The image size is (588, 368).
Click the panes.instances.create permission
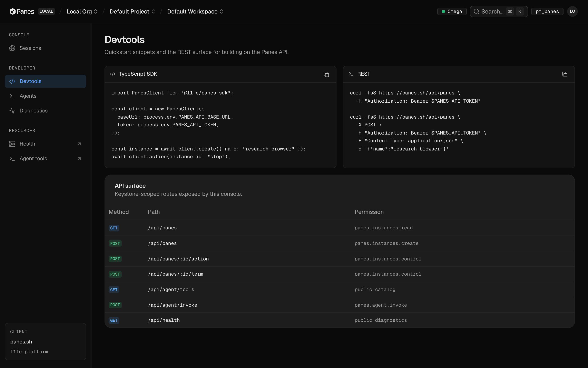[x=386, y=243]
